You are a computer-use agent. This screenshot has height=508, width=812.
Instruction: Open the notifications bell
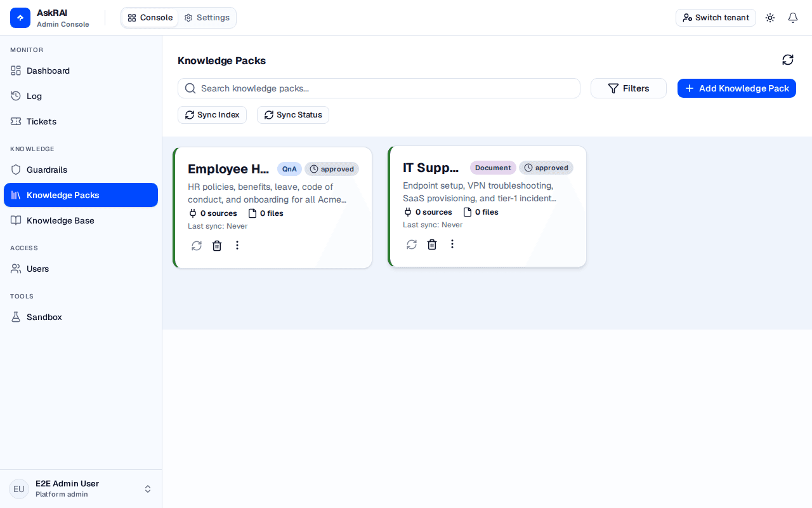(x=793, y=18)
